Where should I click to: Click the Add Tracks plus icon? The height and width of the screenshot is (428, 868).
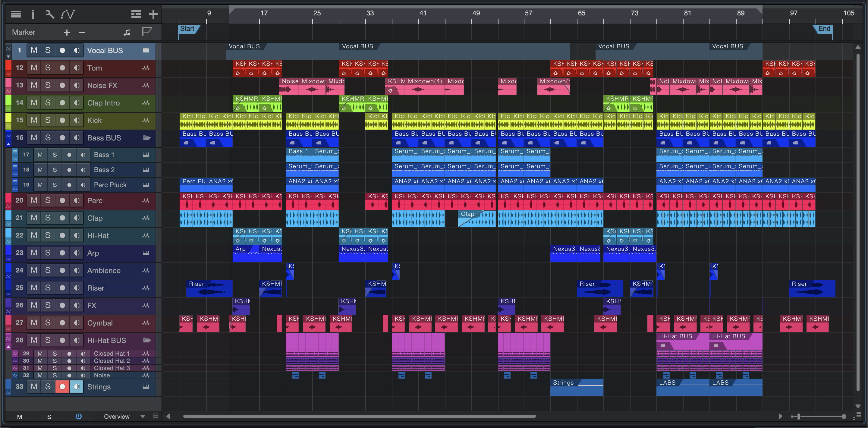pyautogui.click(x=153, y=14)
